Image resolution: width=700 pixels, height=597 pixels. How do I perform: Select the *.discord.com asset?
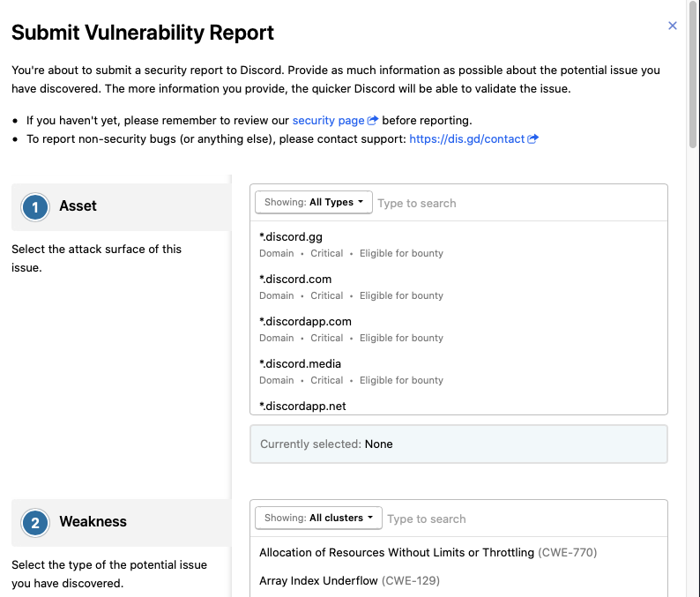[458, 287]
